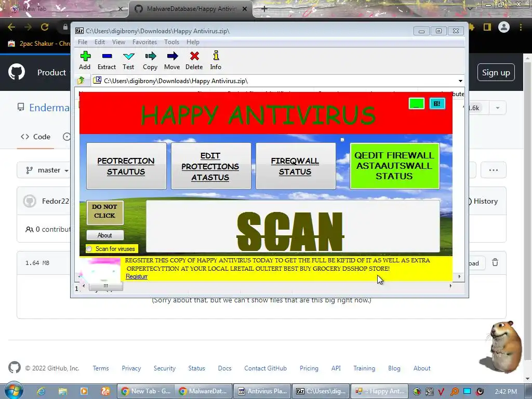Screen dimensions: 532x399
Task: Click the up-folder icon beside path bar
Action: tap(81, 81)
